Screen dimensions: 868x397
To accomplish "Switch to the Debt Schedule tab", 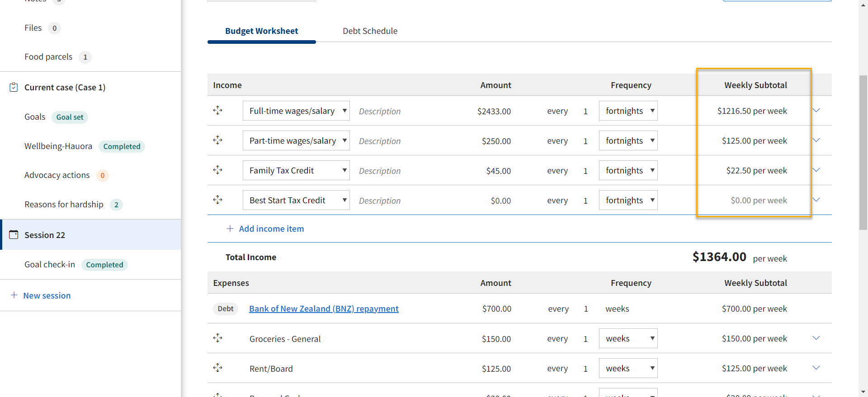I will click(x=370, y=31).
